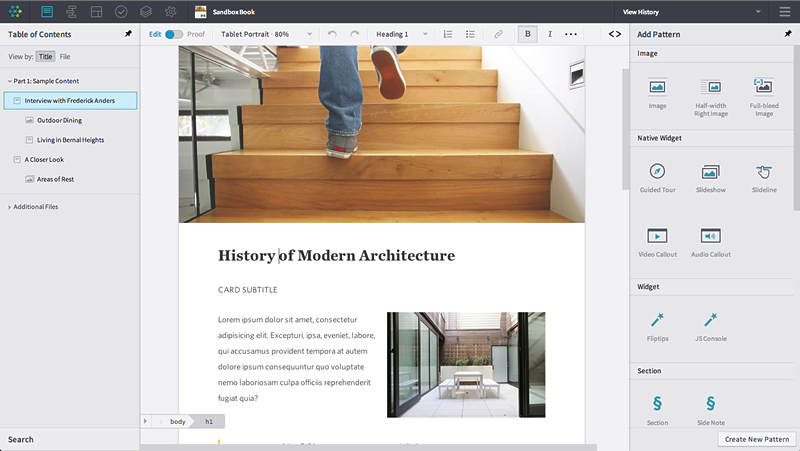Image resolution: width=800 pixels, height=451 pixels.
Task: Expand the breadcrumb bar arrow
Action: point(145,421)
